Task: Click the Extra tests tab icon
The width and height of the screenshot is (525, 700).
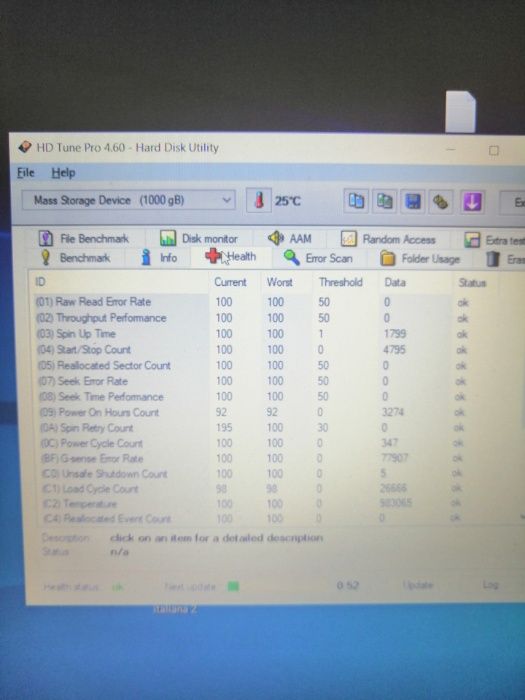Action: click(472, 240)
